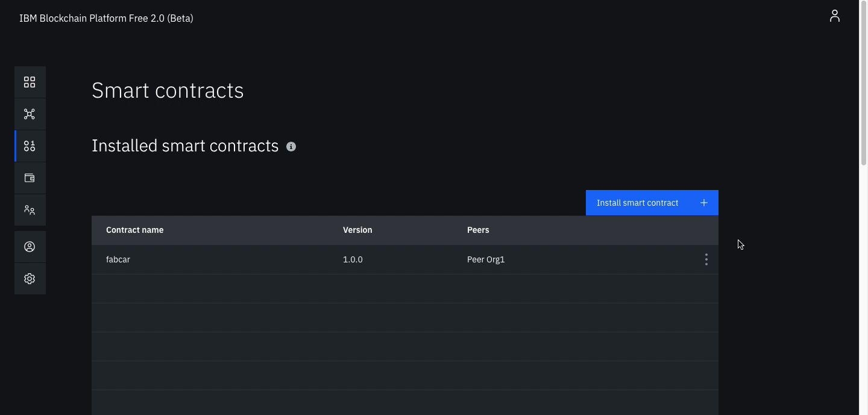Image resolution: width=868 pixels, height=415 pixels.
Task: Click the Version column header
Action: point(357,230)
